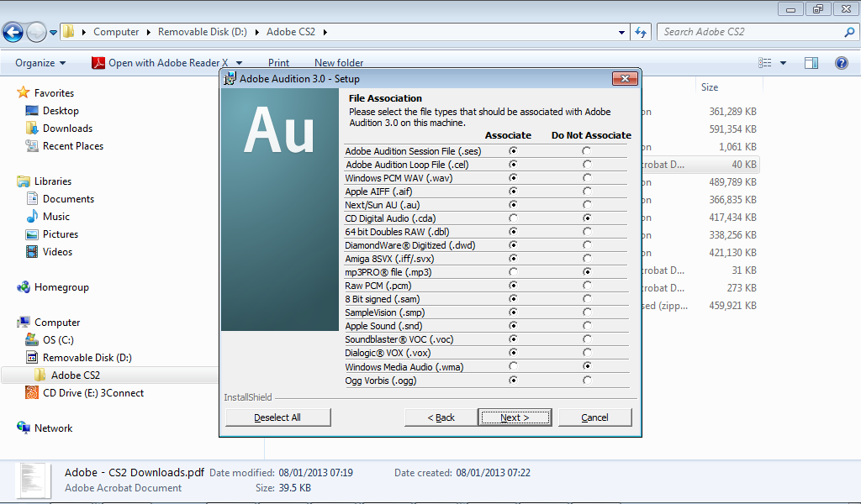Enable Associate for Windows Media Audio (.wma)
Screen dimensions: 861x504
pos(513,365)
